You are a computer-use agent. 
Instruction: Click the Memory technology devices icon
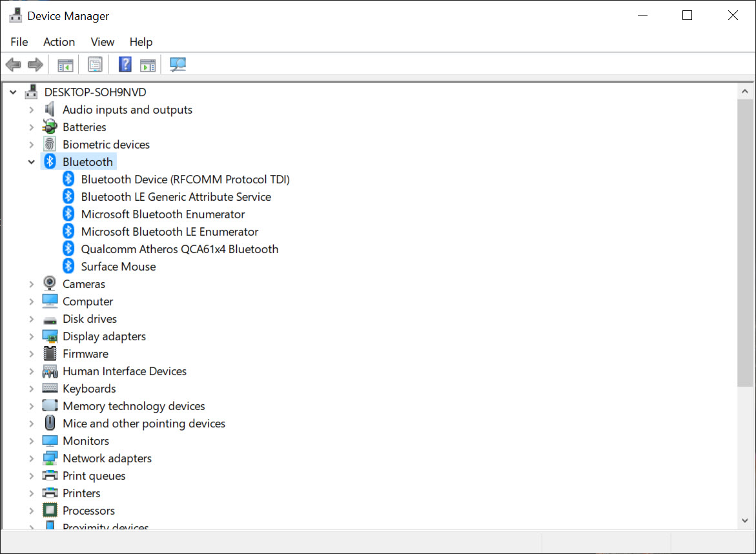(x=50, y=405)
